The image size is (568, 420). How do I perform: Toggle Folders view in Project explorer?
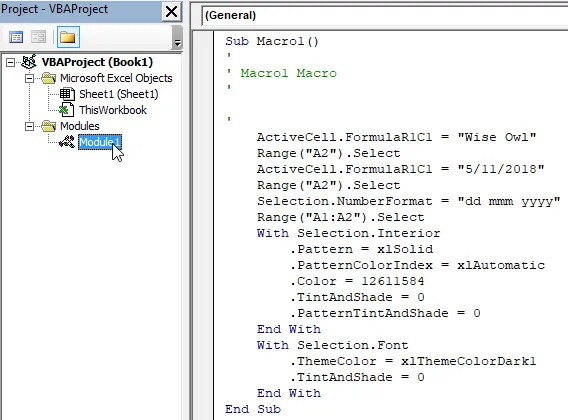pyautogui.click(x=68, y=37)
